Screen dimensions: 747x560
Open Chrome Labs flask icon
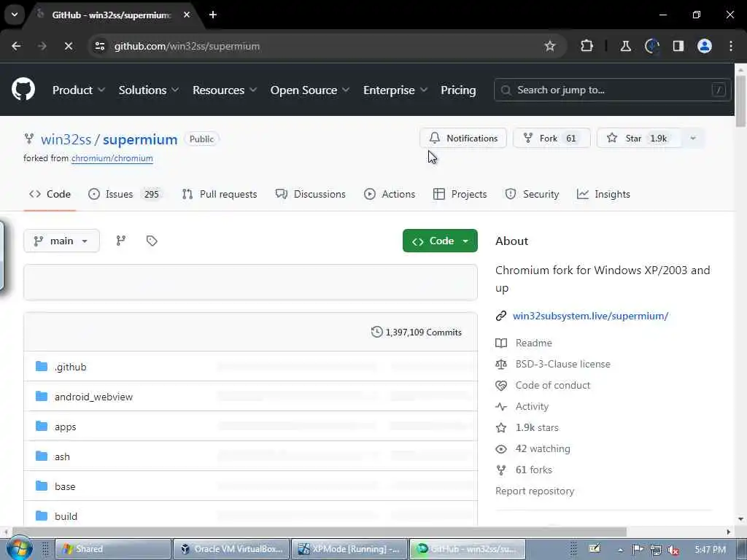tap(625, 46)
